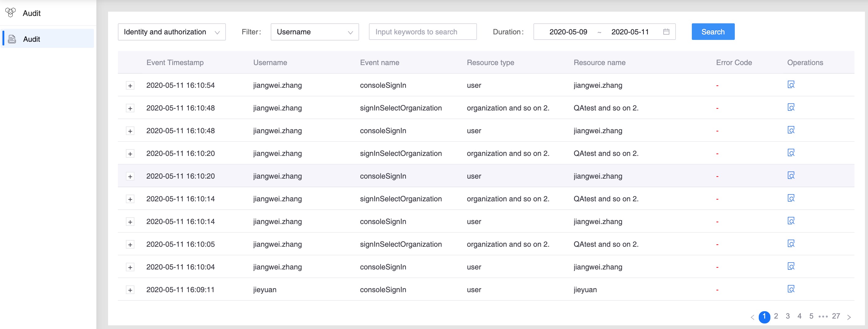This screenshot has width=868, height=329.
Task: Go to page 4 of results
Action: [x=800, y=316]
